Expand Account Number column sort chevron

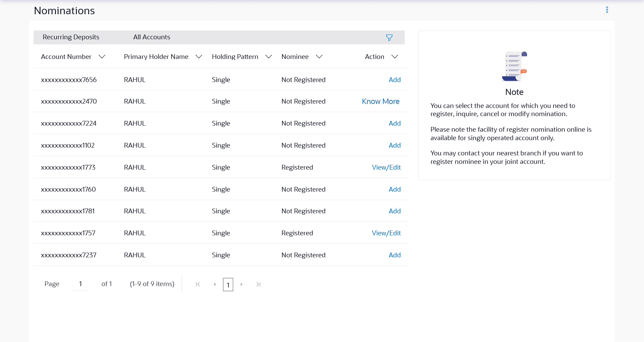(x=102, y=57)
